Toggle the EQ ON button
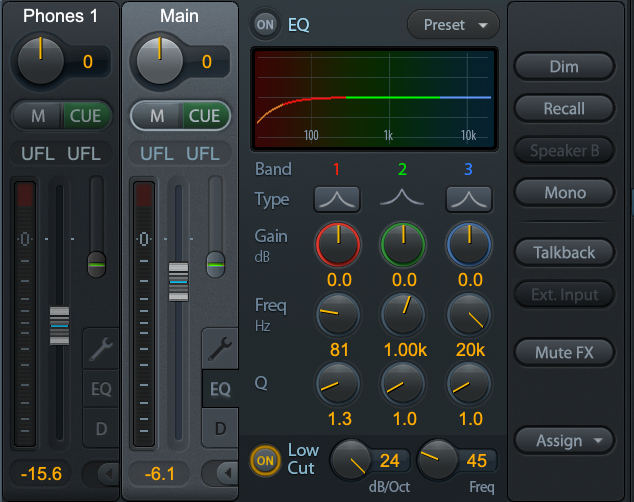The width and height of the screenshot is (634, 502). pos(265,24)
